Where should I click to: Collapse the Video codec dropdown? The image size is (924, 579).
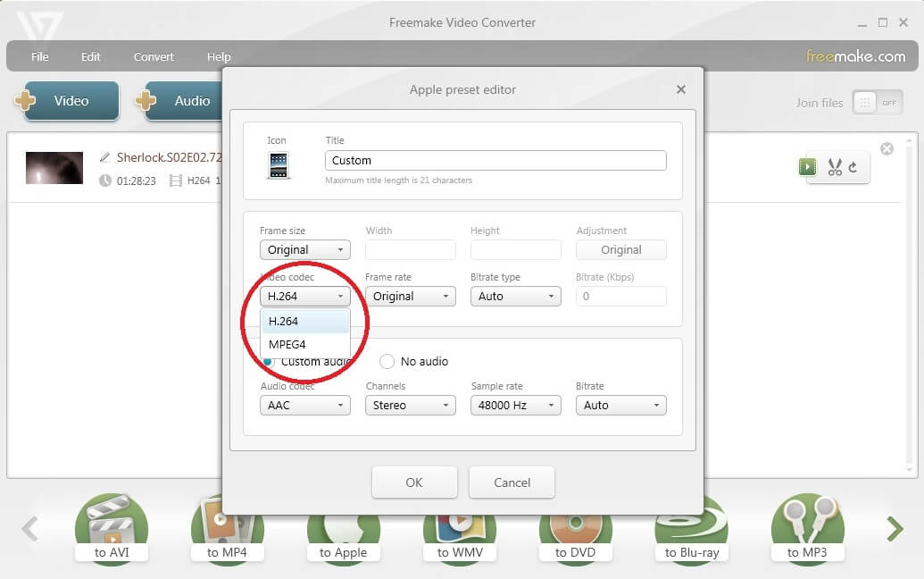coord(304,296)
